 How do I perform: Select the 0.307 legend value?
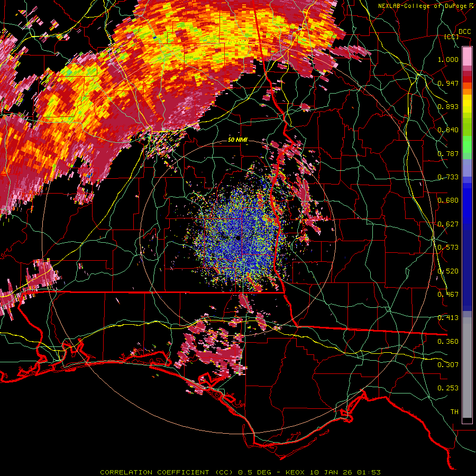pyautogui.click(x=448, y=364)
